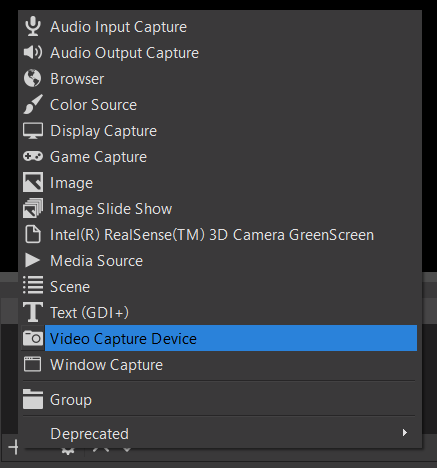The image size is (437, 468).
Task: Click the folder icon for Group
Action: tap(33, 399)
